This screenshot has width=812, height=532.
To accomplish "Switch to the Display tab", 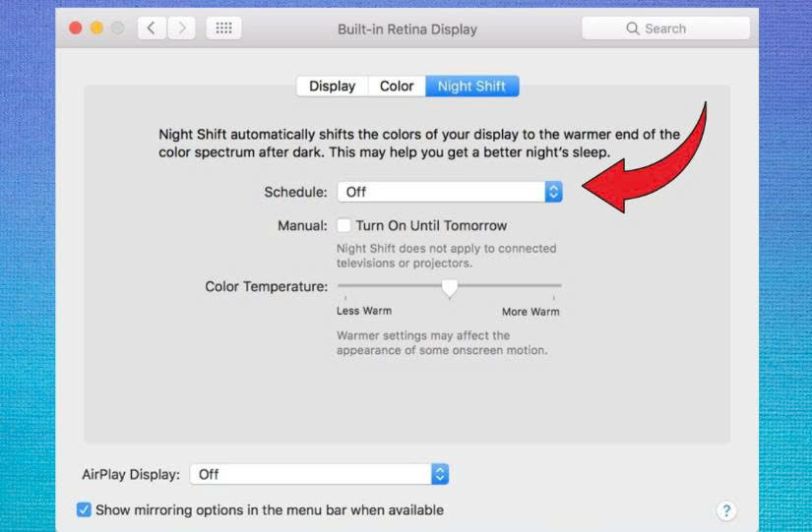I will 332,86.
